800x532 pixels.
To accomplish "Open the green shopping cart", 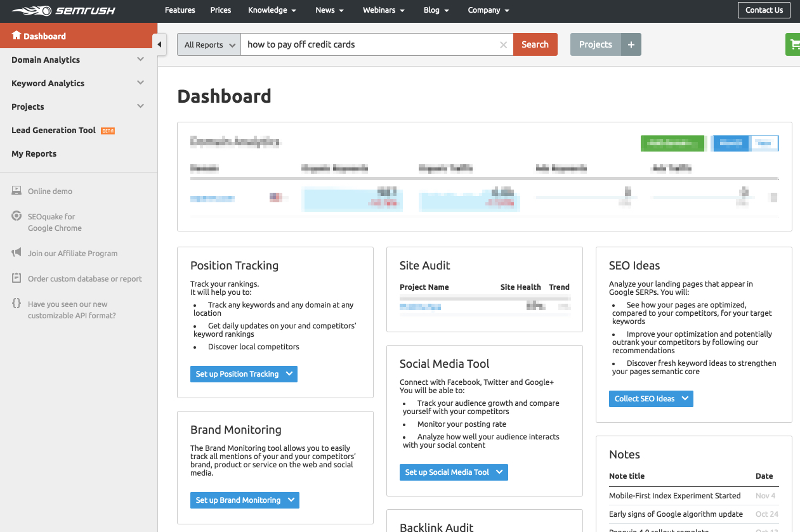I will pyautogui.click(x=793, y=44).
